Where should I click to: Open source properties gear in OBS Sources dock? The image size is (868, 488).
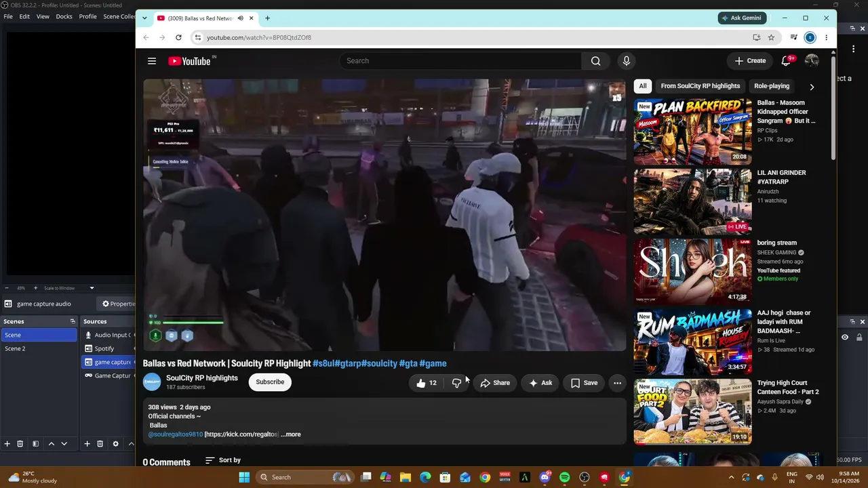click(115, 444)
